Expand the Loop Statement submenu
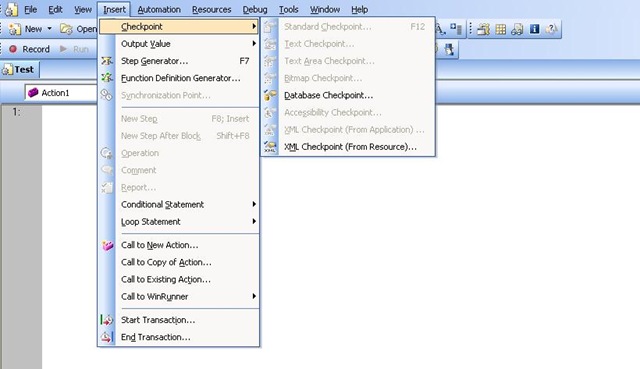Viewport: 640px width, 369px height. 179,221
